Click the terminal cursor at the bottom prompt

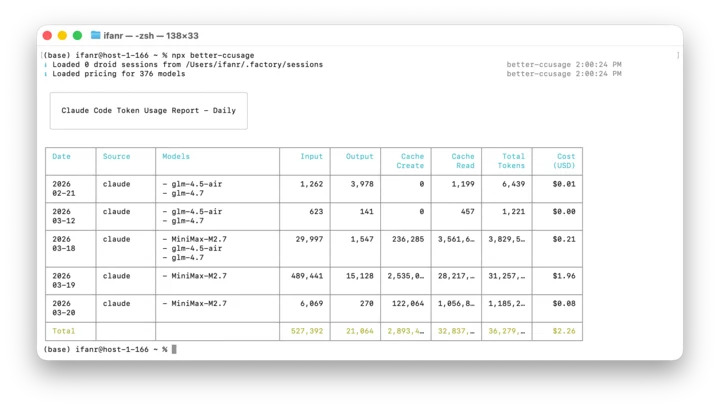point(174,349)
